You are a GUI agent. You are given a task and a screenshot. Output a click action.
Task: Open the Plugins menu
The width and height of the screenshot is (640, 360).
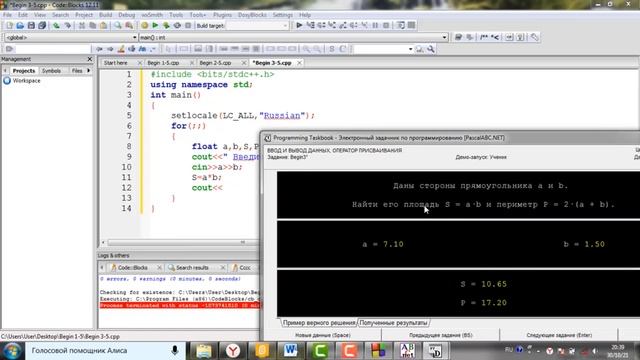[x=222, y=15]
